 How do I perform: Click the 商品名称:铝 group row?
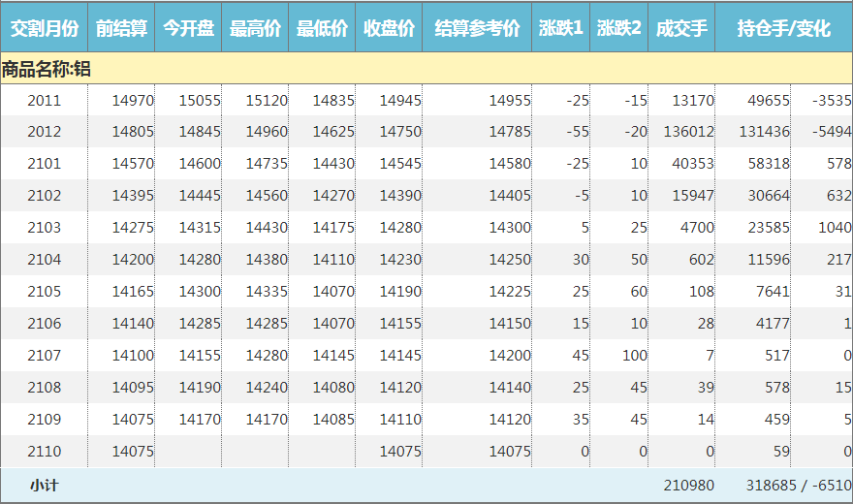pos(47,69)
